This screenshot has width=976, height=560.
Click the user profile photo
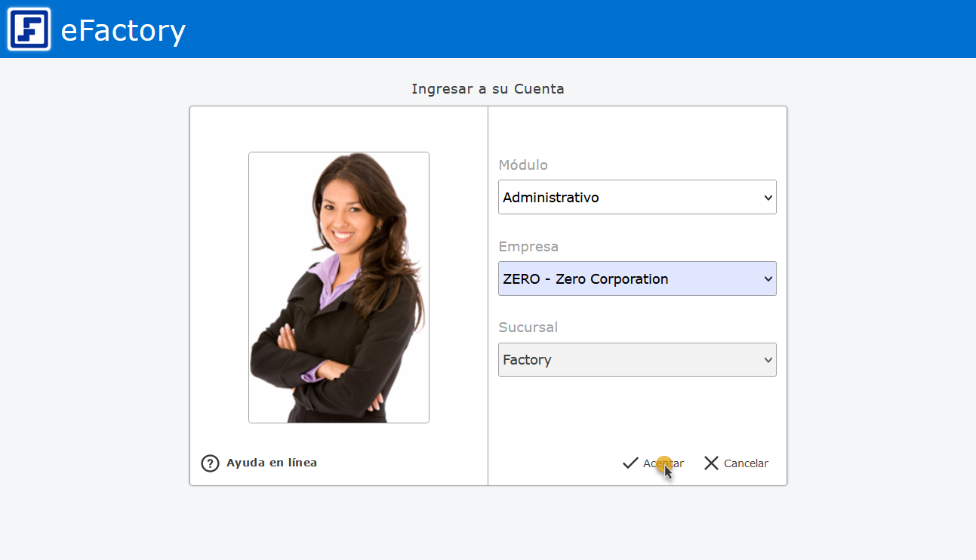pyautogui.click(x=339, y=288)
